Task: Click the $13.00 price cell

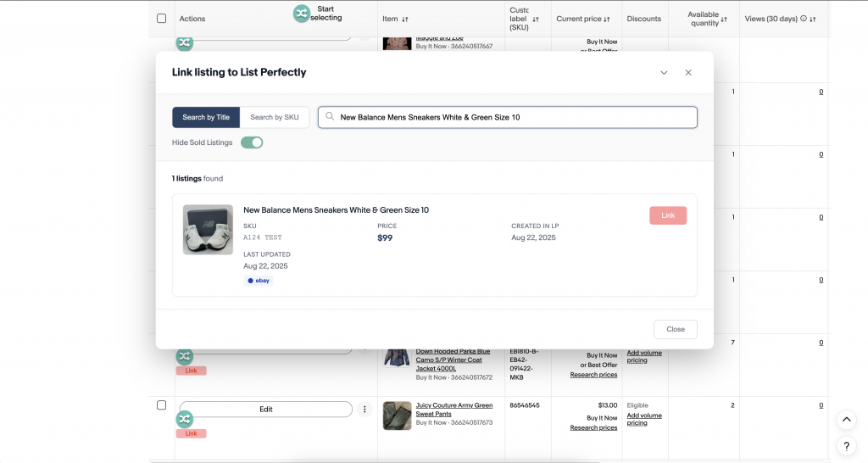Action: point(607,405)
